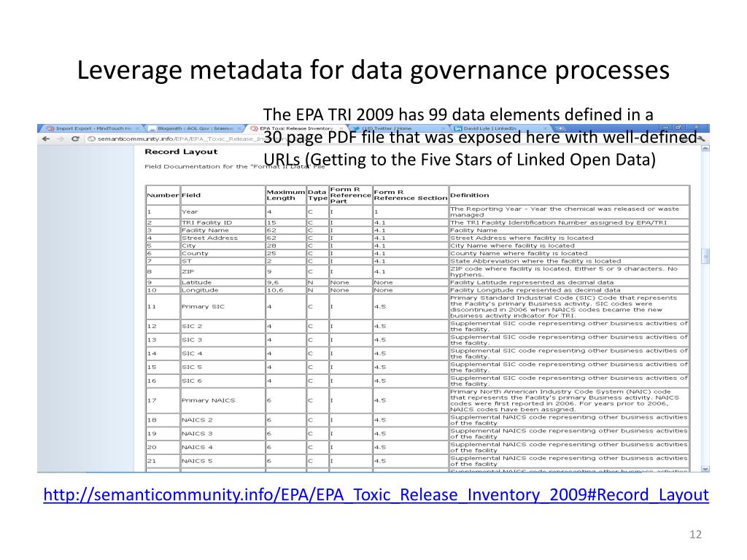Click the browser forward arrow
747x560 pixels.
click(x=61, y=139)
